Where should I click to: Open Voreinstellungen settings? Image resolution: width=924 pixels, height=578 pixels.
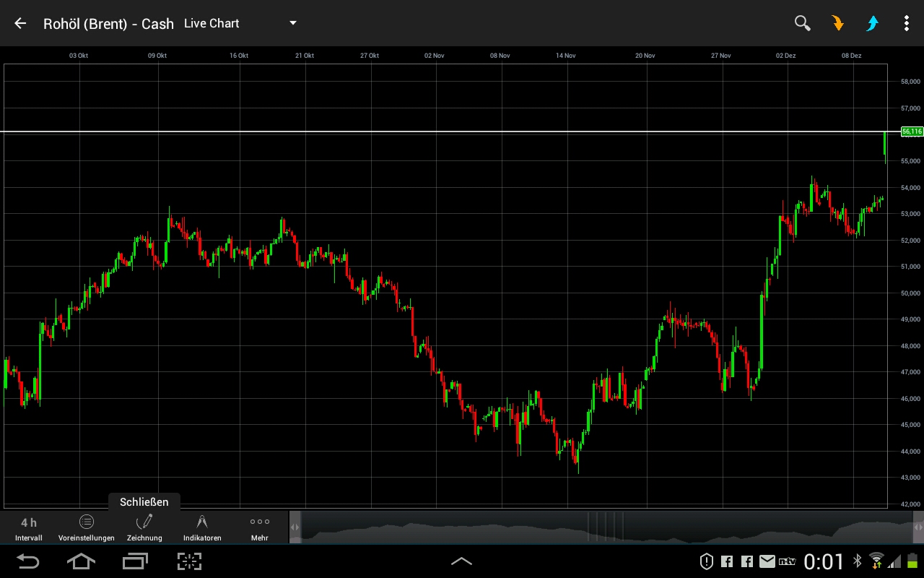coord(86,527)
